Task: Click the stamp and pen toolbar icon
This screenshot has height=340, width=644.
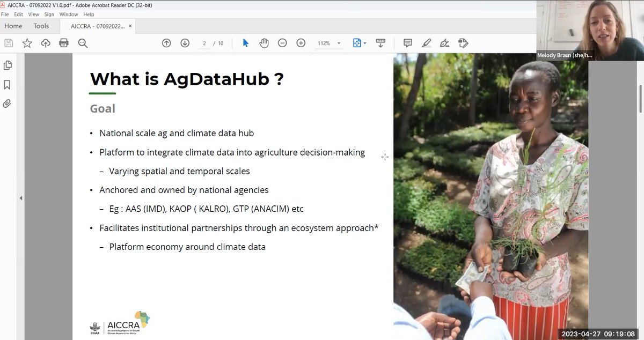Action: [463, 43]
